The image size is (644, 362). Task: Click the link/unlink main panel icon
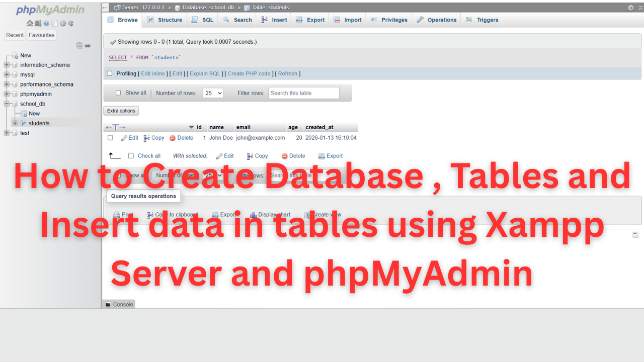click(x=88, y=46)
